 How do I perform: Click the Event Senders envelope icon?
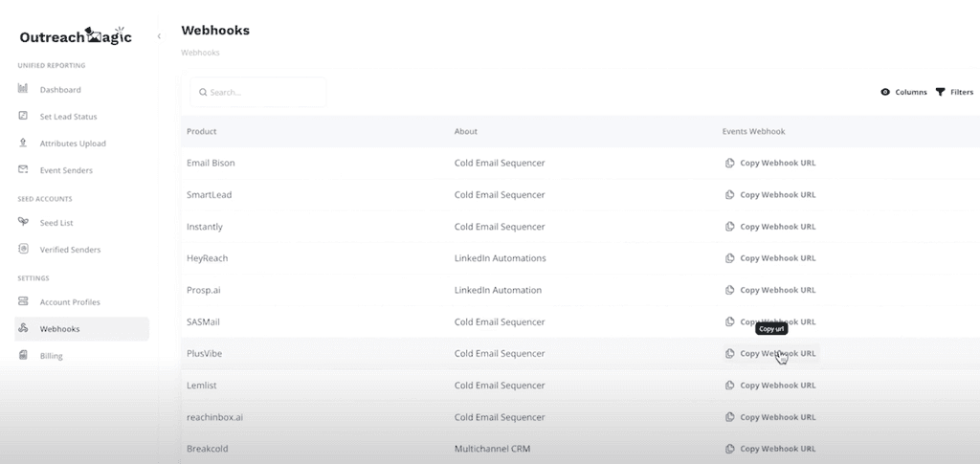(x=23, y=169)
